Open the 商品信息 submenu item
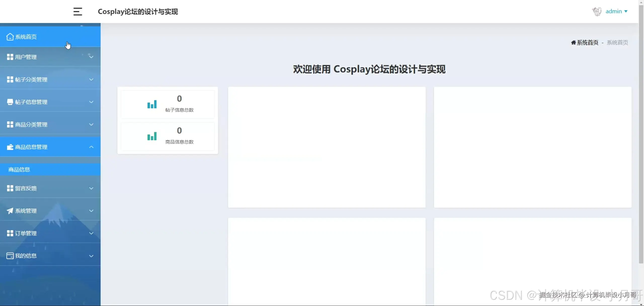Image resolution: width=644 pixels, height=306 pixels. [19, 169]
